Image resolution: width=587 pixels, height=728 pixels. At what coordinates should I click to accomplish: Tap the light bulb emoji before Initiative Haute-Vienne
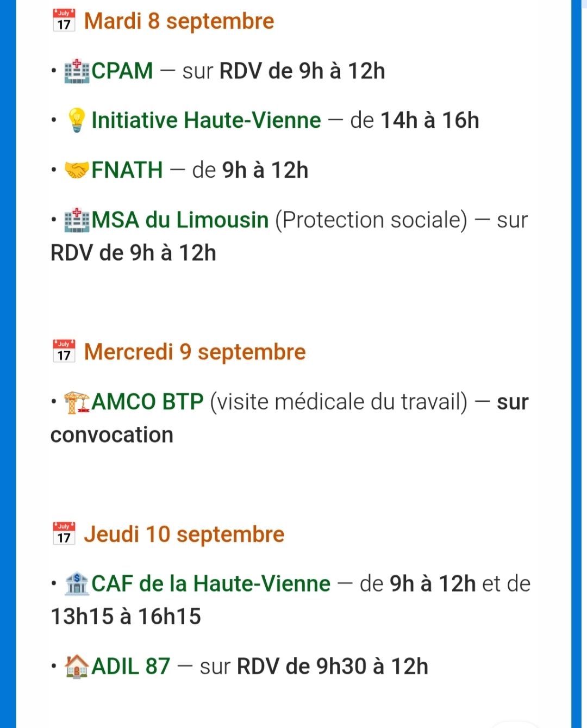tap(77, 120)
